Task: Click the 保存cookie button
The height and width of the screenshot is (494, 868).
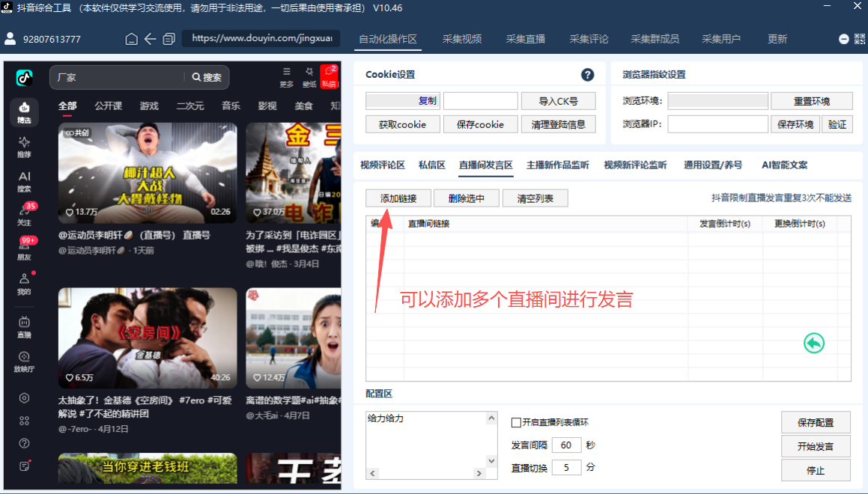Action: [x=481, y=124]
